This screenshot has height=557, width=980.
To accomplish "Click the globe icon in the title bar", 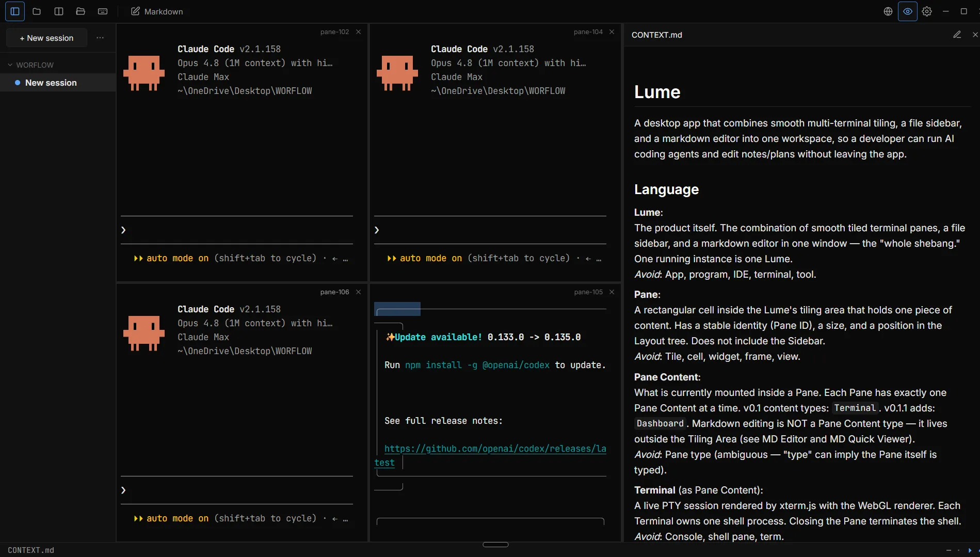I will pos(888,11).
